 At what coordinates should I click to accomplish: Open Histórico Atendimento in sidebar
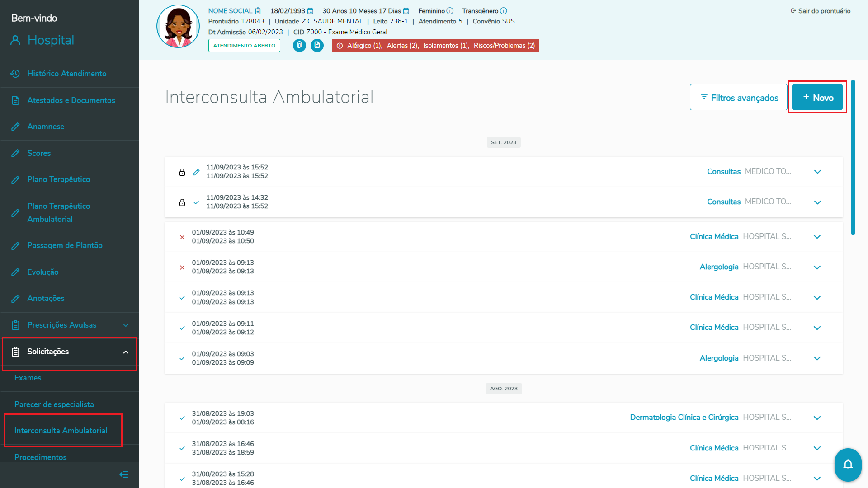point(67,74)
